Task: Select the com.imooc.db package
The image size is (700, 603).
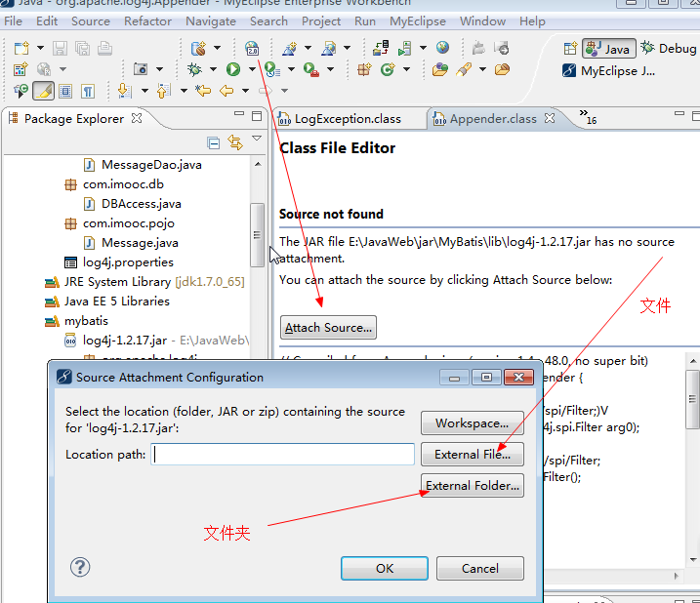Action: tap(123, 184)
